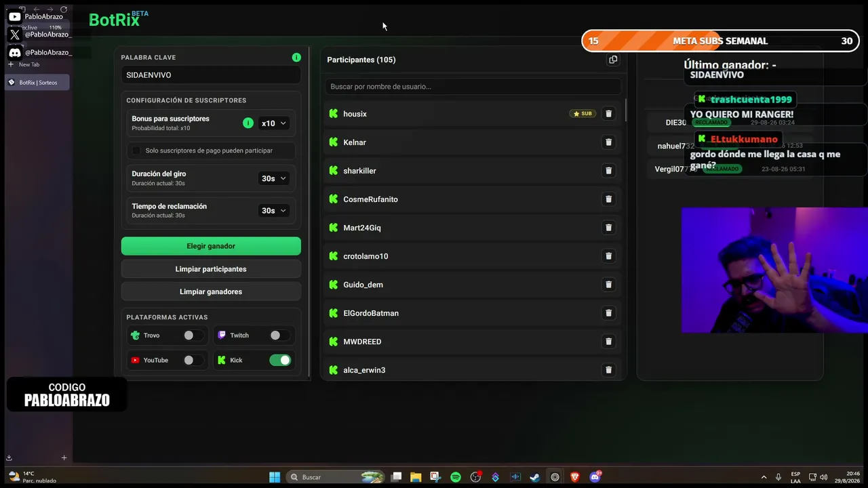Screen dimensions: 868x488
Task: Open Steam from the taskbar
Action: coord(535,477)
